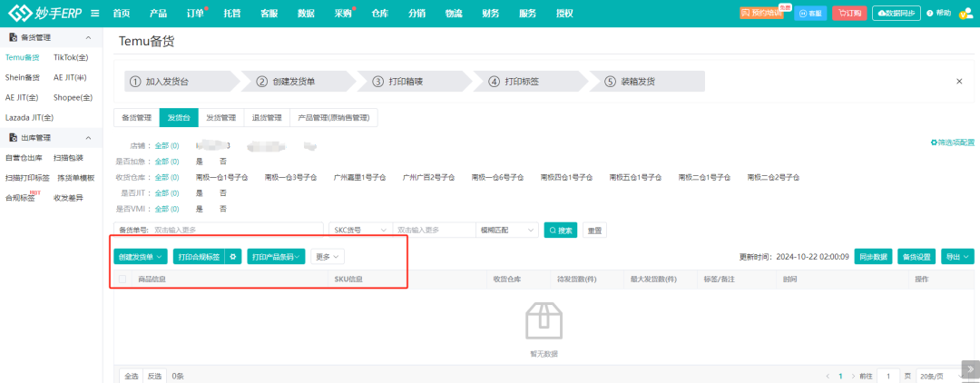Click step 2 创建发货单 in guide

pyautogui.click(x=294, y=81)
